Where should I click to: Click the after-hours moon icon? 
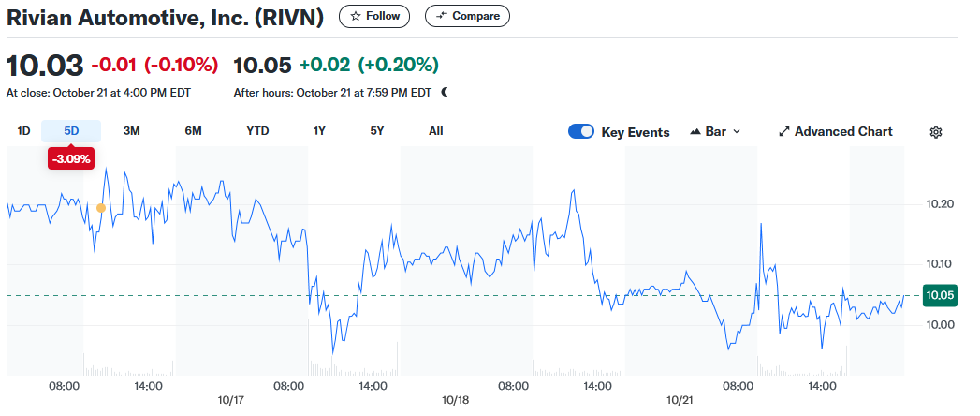coord(445,92)
